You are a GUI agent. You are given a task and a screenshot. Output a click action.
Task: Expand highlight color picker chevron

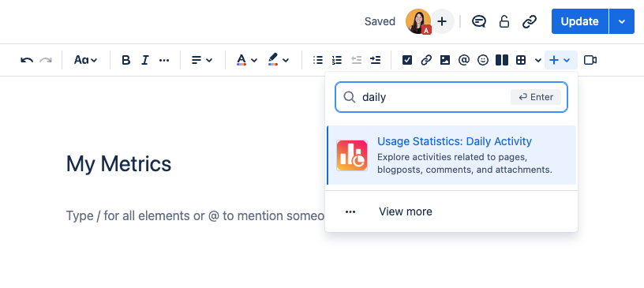[x=286, y=61]
